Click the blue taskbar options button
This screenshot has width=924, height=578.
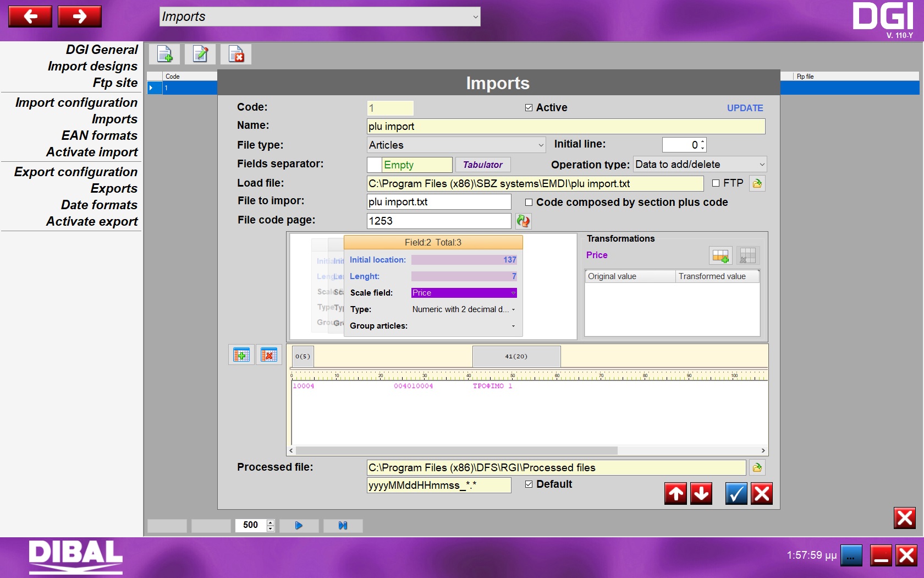(851, 555)
